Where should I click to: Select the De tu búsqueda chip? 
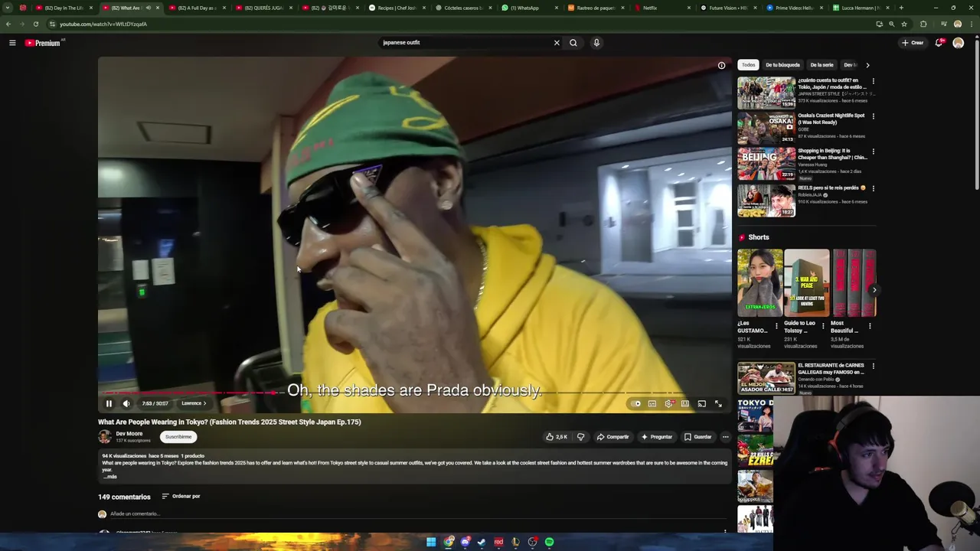[782, 65]
